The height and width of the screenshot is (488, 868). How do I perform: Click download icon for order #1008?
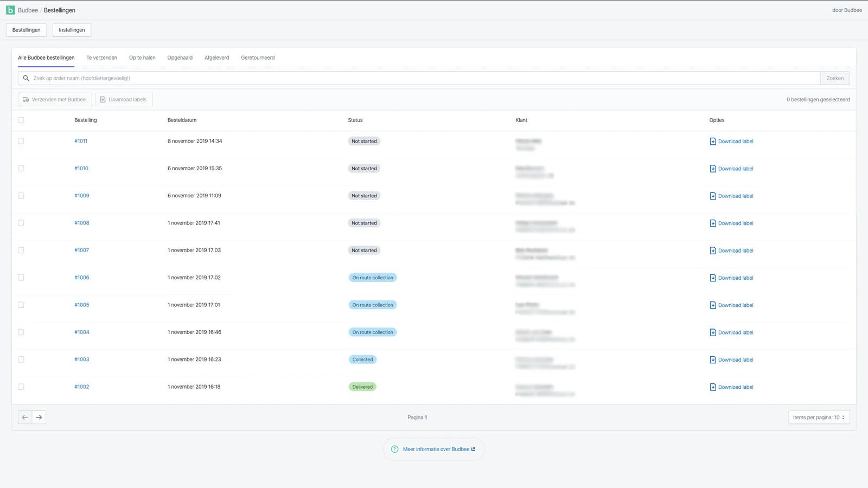tap(713, 223)
